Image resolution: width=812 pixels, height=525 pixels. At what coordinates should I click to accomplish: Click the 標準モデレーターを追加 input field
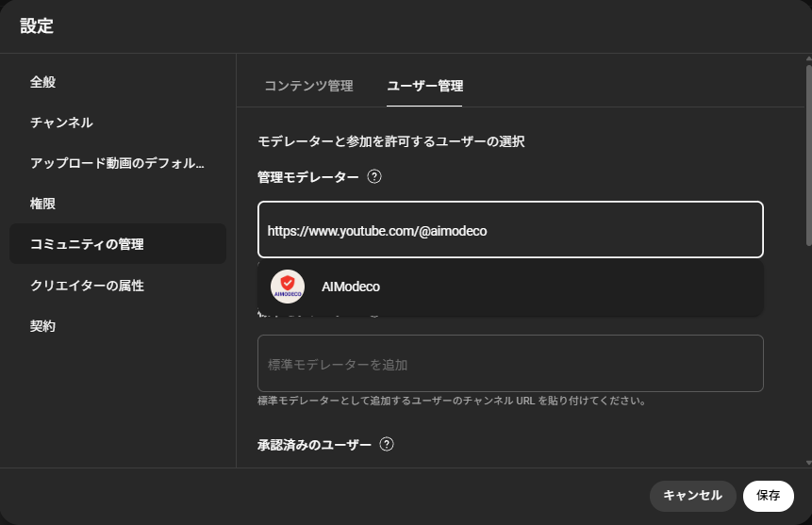coord(509,364)
